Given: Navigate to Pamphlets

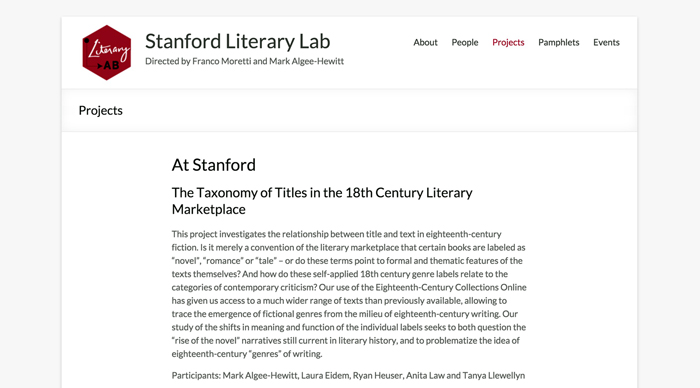Looking at the screenshot, I should pos(558,42).
